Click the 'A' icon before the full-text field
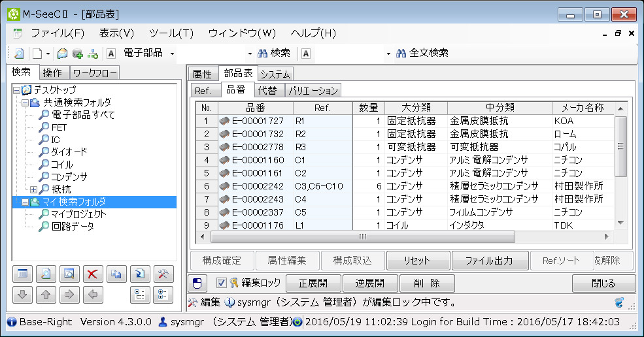 (305, 54)
